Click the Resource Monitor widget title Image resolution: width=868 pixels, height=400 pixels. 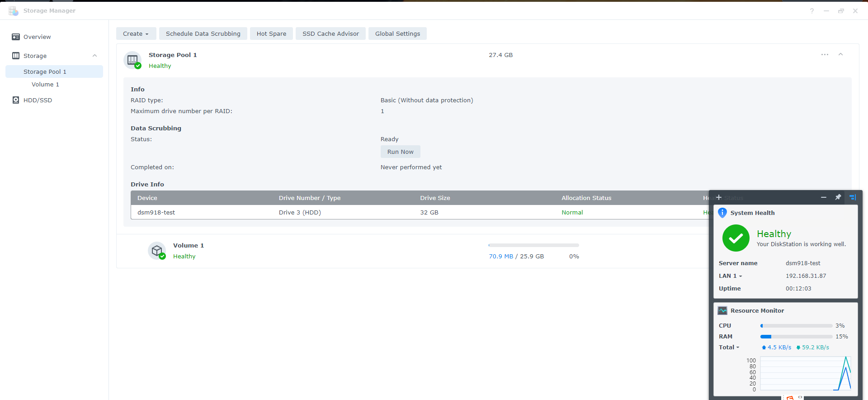(x=757, y=310)
